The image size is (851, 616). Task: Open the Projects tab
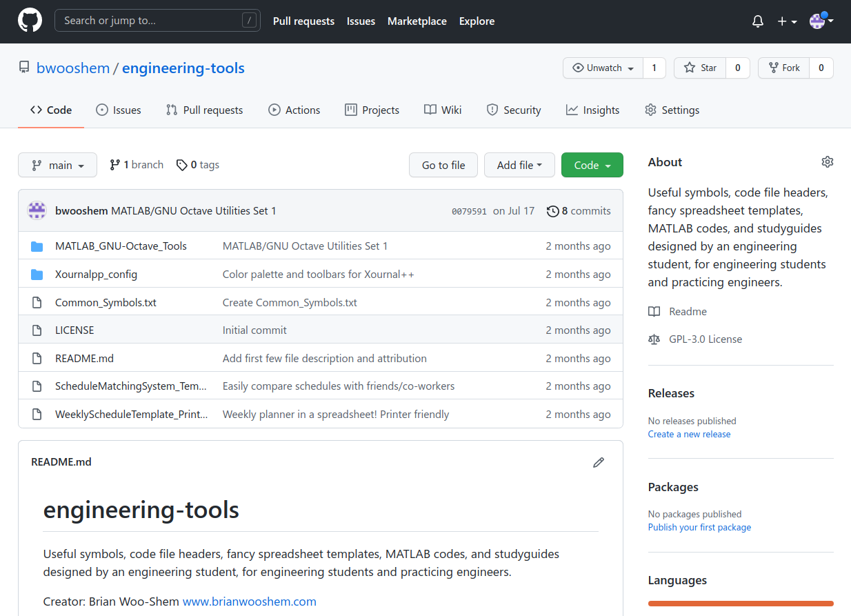click(x=372, y=110)
